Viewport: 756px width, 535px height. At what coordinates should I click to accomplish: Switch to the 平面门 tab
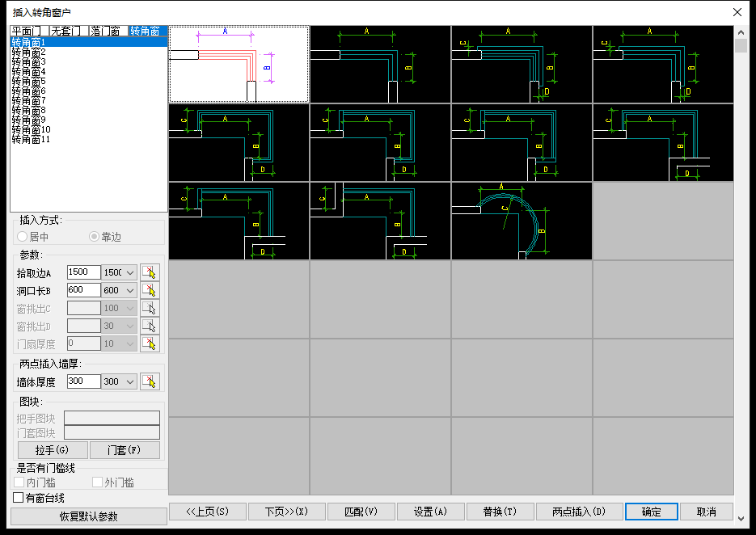click(29, 32)
